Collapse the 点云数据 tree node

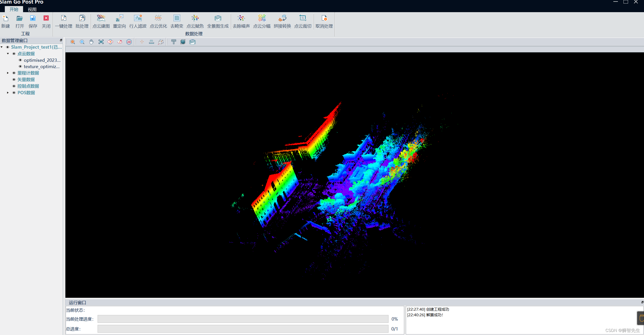pos(8,54)
